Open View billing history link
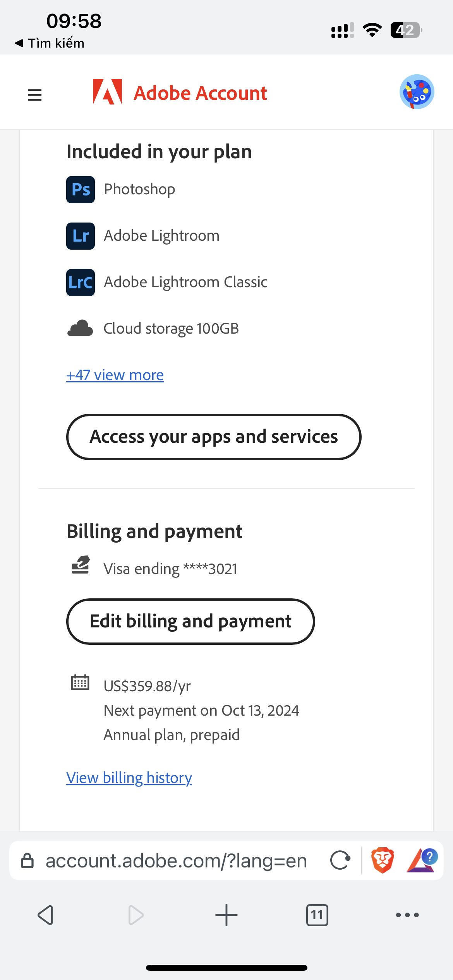 [129, 778]
